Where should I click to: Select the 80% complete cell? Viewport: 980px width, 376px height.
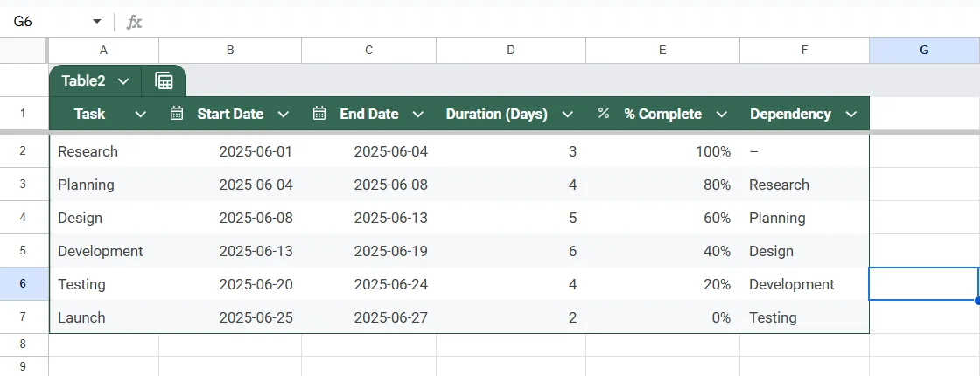(x=662, y=185)
